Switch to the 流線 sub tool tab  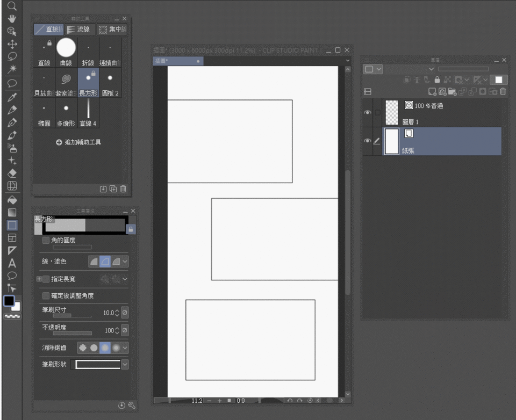80,30
